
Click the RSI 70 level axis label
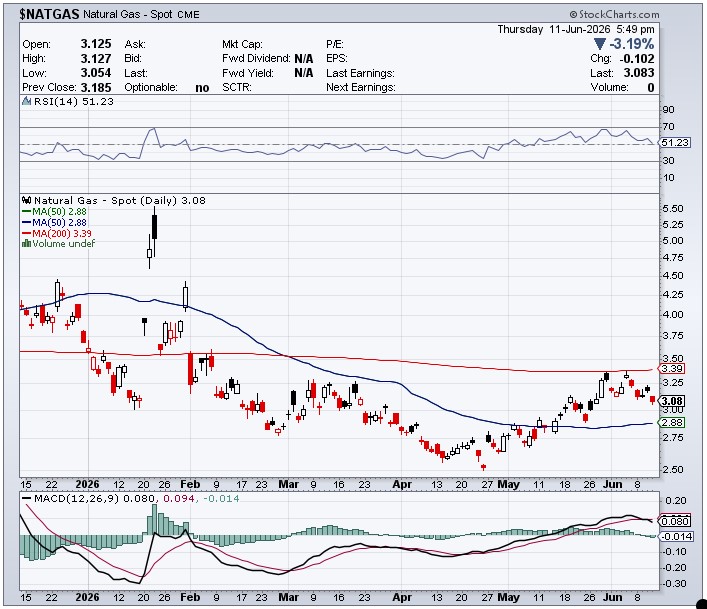[x=669, y=127]
